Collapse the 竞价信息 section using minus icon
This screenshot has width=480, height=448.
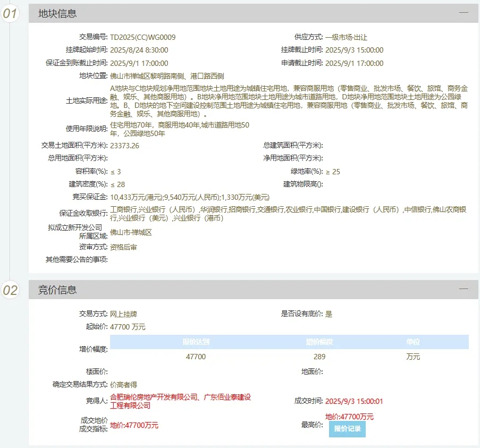[464, 289]
